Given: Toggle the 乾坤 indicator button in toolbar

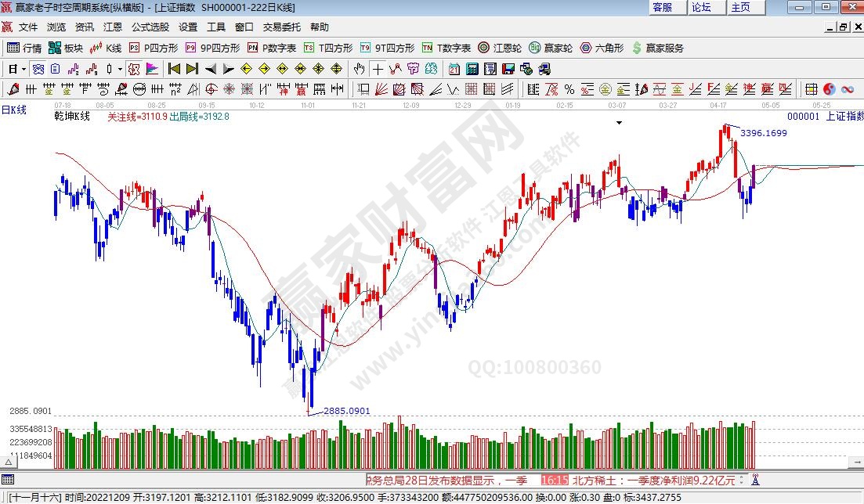Looking at the screenshot, I should pos(134,69).
